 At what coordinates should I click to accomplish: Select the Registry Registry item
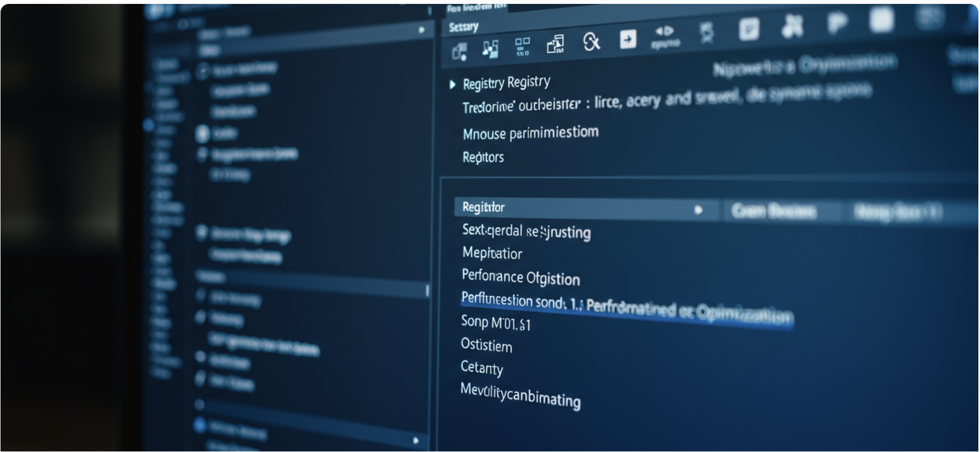(x=506, y=83)
